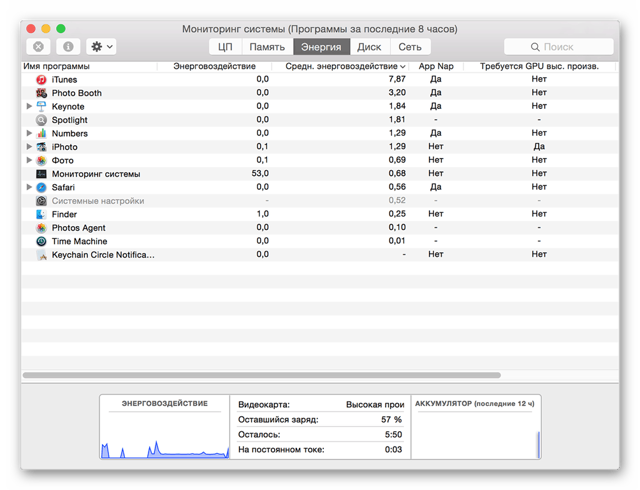Expand the iPhoto process disclosure triangle

click(x=29, y=147)
